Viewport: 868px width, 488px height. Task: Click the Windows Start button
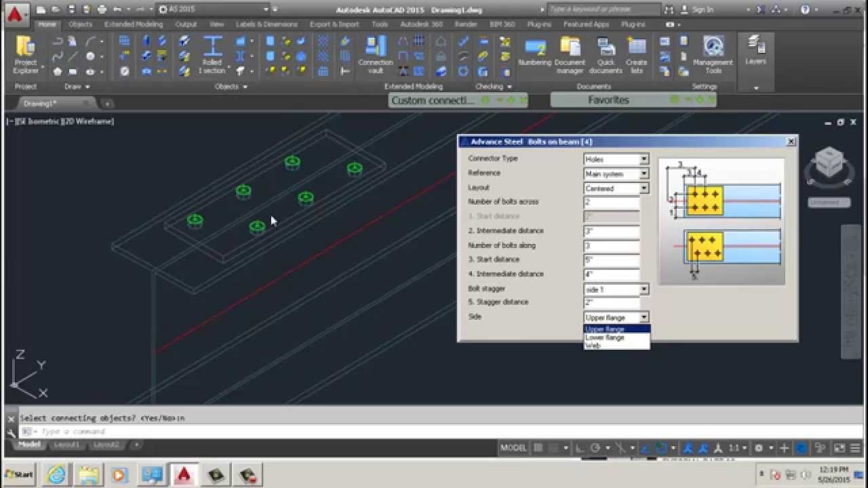19,474
